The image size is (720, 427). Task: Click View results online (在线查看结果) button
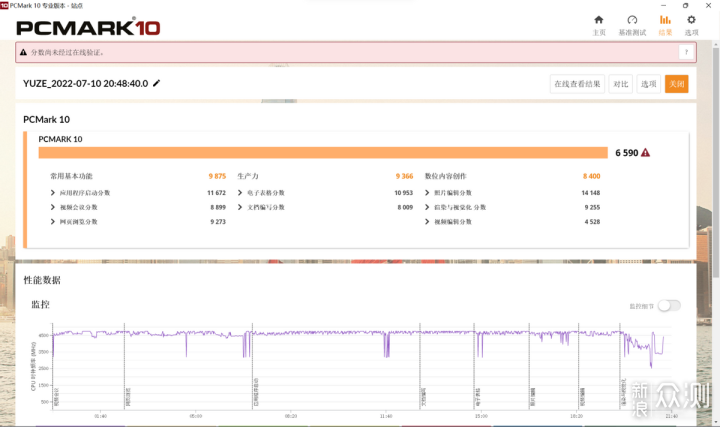tap(577, 84)
